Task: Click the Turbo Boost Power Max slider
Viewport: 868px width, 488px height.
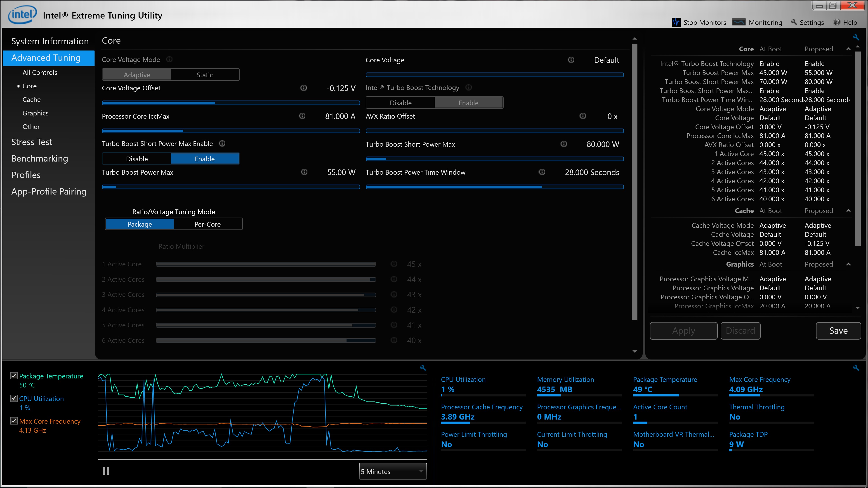Action: pos(231,187)
